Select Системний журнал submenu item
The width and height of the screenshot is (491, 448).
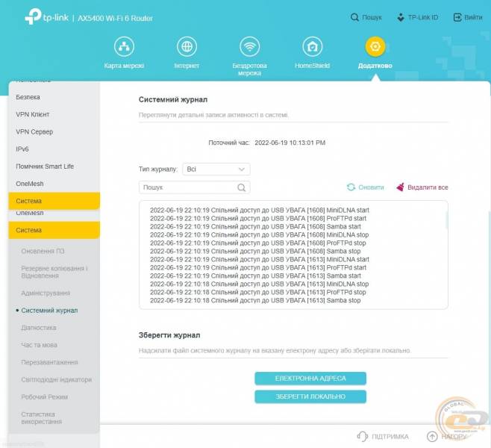tap(49, 311)
